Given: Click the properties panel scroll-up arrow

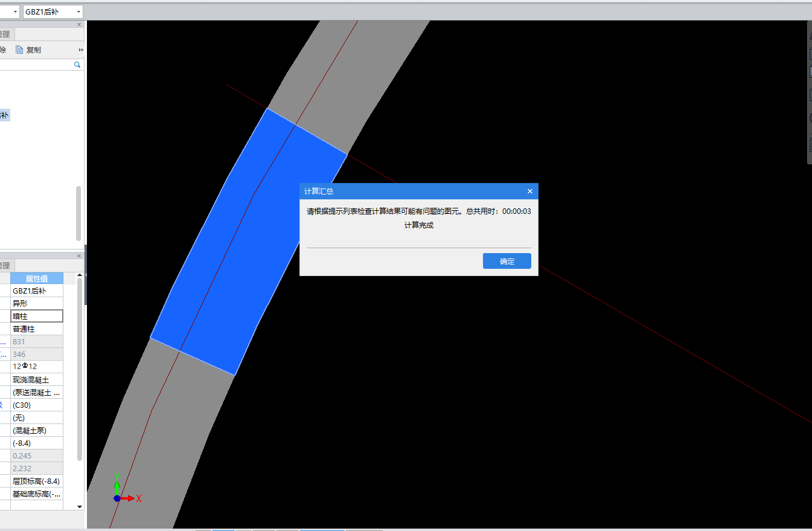Looking at the screenshot, I should [x=80, y=275].
